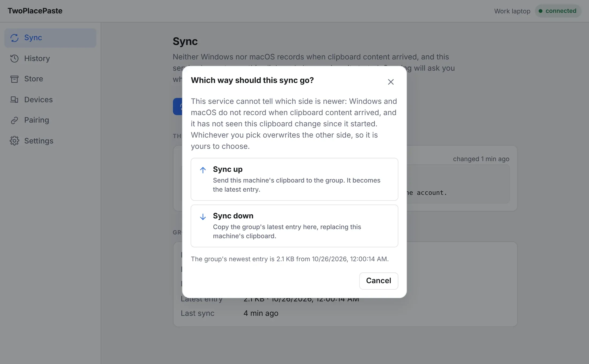Viewport: 589px width, 364px height.
Task: Choose the Sync up option
Action: point(294,179)
